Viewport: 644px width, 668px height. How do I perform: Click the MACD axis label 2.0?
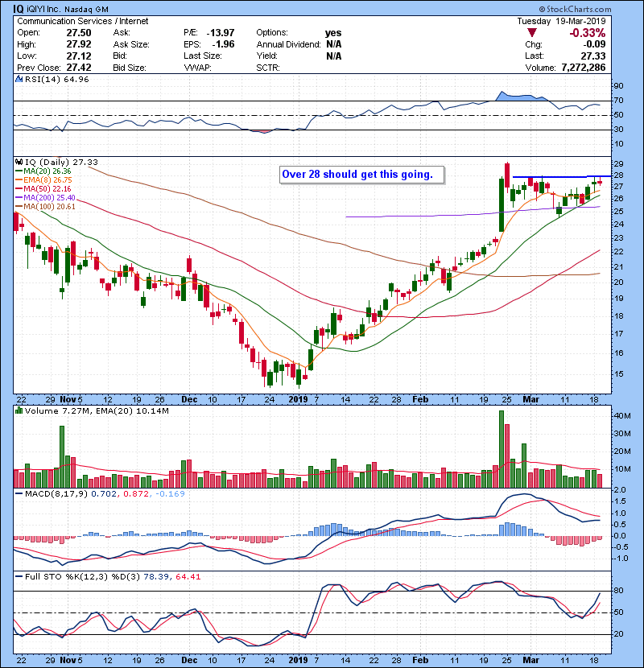point(620,490)
